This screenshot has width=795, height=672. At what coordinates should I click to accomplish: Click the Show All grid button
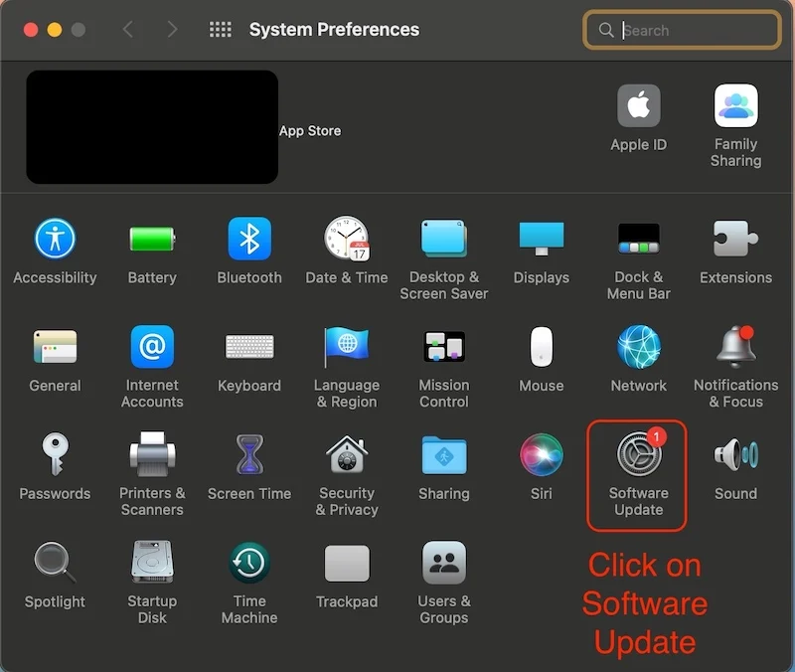click(x=221, y=30)
